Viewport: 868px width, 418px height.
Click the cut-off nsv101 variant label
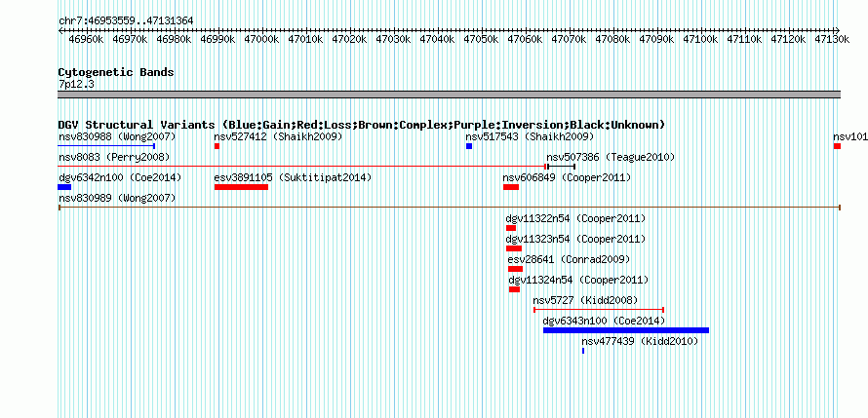[x=850, y=136]
